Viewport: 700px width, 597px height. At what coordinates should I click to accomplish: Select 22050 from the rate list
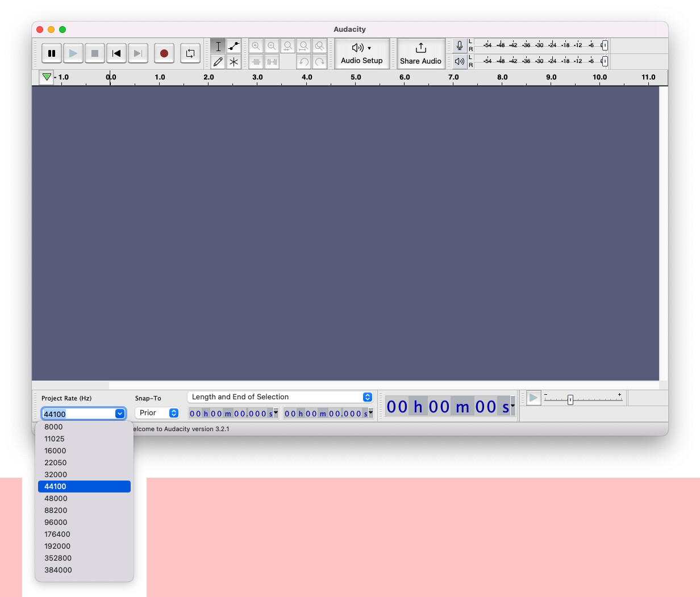click(x=84, y=462)
